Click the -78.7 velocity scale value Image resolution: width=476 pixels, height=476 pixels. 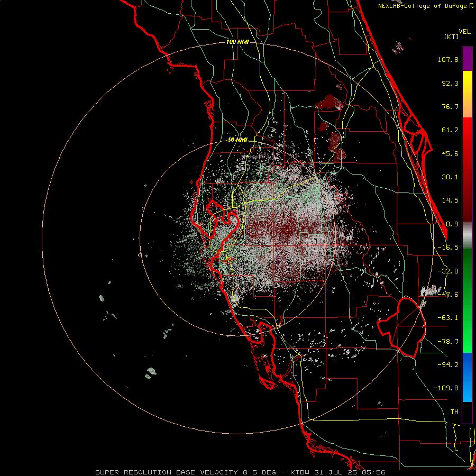[x=448, y=342]
